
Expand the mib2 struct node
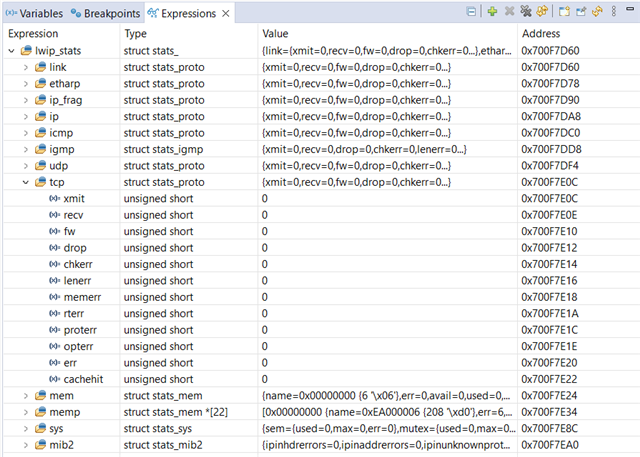click(x=26, y=445)
